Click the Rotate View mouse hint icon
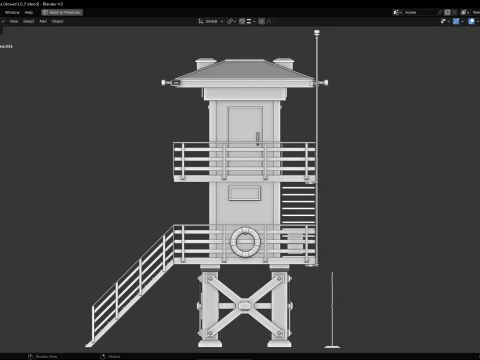This screenshot has height=360, width=480. pos(30,357)
